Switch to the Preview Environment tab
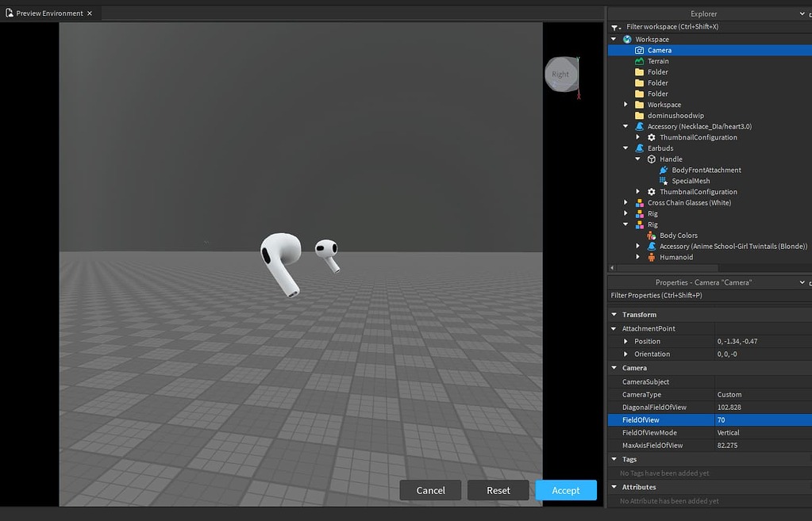This screenshot has width=812, height=521. [x=48, y=13]
